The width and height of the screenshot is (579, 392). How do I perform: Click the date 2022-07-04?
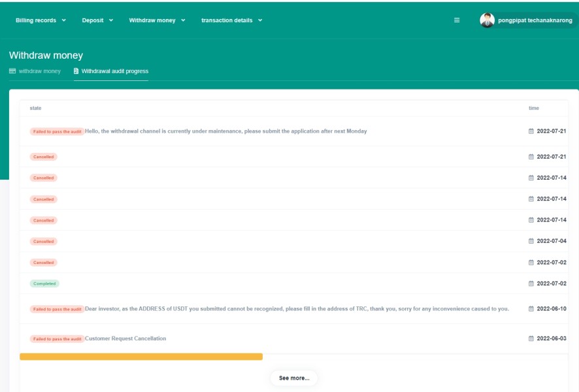pos(552,241)
